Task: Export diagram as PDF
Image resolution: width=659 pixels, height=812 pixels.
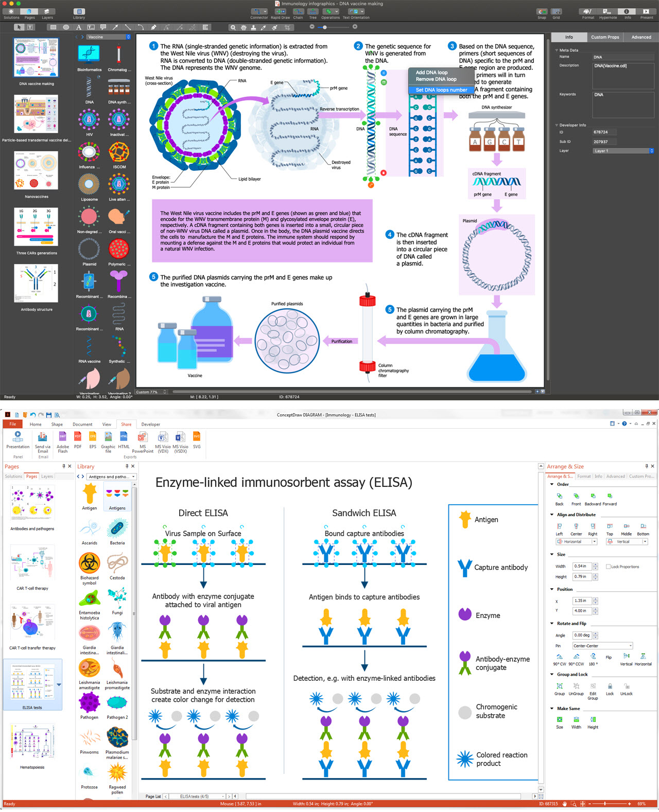Action: click(x=78, y=440)
